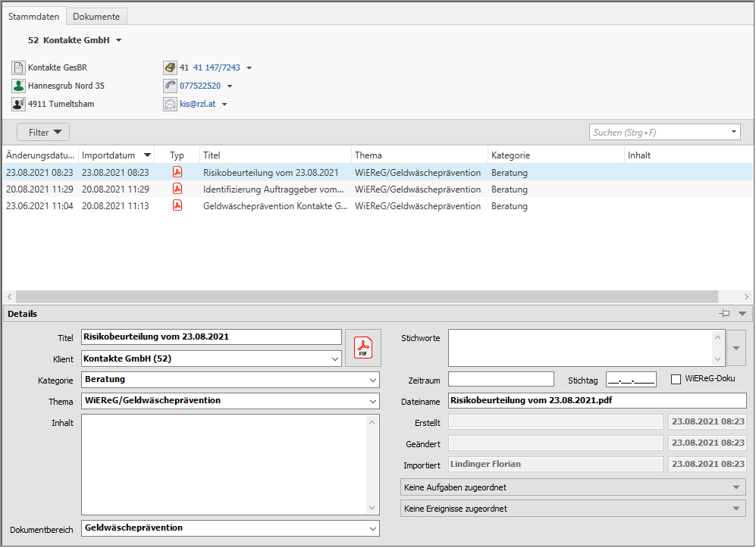Switch to the Dokumente tab
756x548 pixels.
coord(96,16)
